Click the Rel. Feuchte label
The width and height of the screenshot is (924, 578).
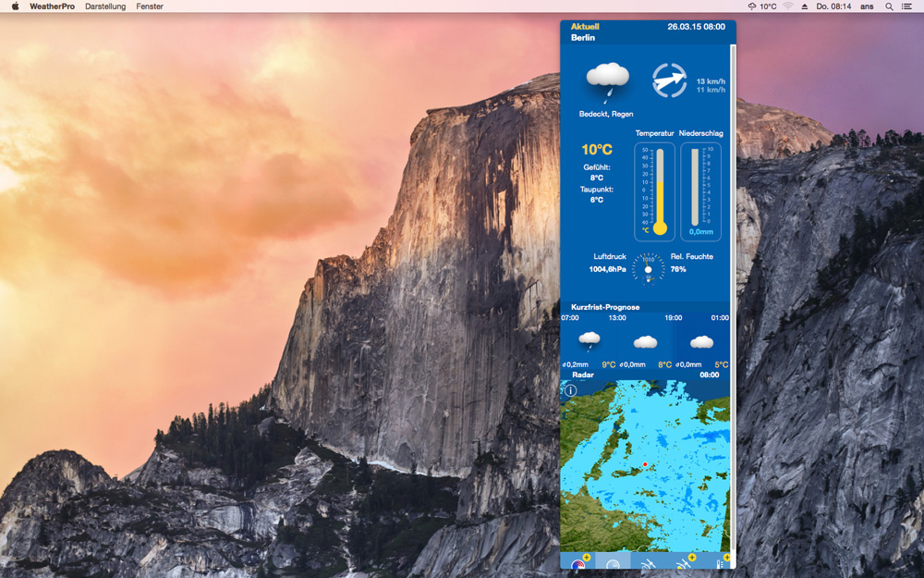coord(692,256)
